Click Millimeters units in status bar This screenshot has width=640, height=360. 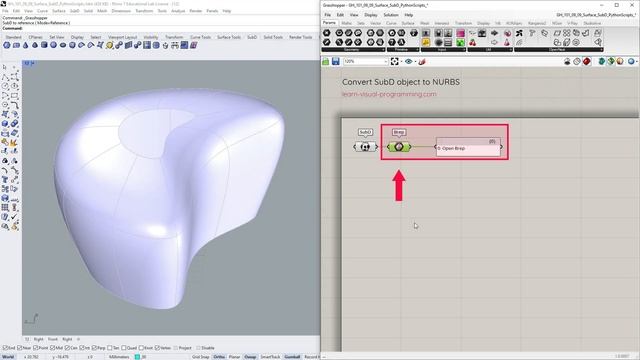(119, 357)
